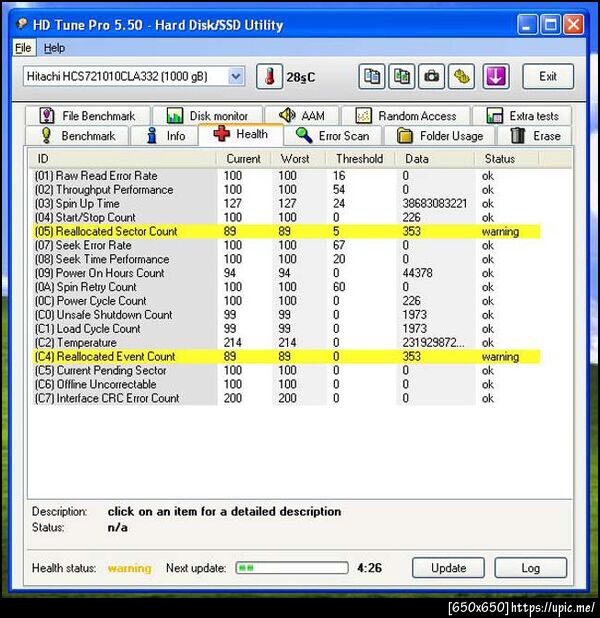The width and height of the screenshot is (600, 618).
Task: Click the thermometer temperature icon
Action: pos(269,76)
